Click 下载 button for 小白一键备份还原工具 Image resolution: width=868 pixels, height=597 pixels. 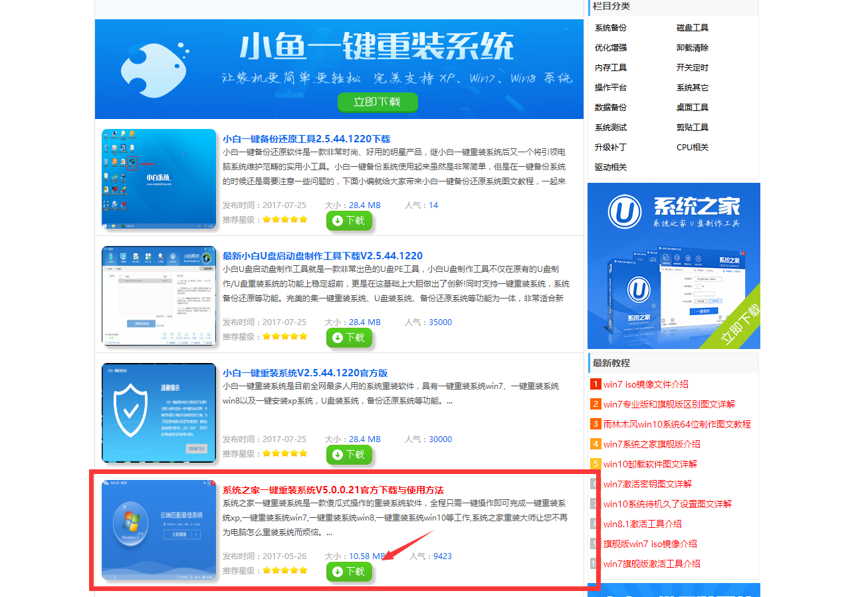(349, 221)
